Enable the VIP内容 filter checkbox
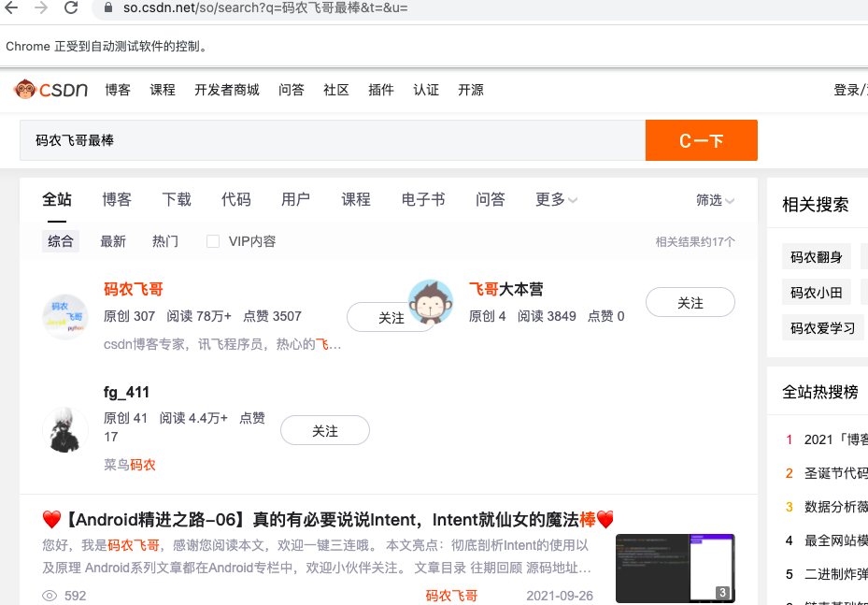Viewport: 868px width, 605px height. pos(212,240)
